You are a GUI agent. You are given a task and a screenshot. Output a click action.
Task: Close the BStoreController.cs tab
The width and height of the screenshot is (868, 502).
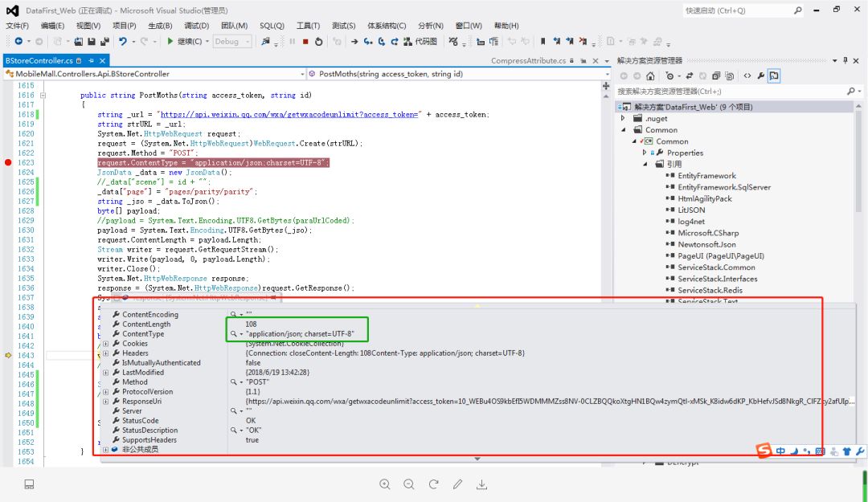click(x=102, y=61)
